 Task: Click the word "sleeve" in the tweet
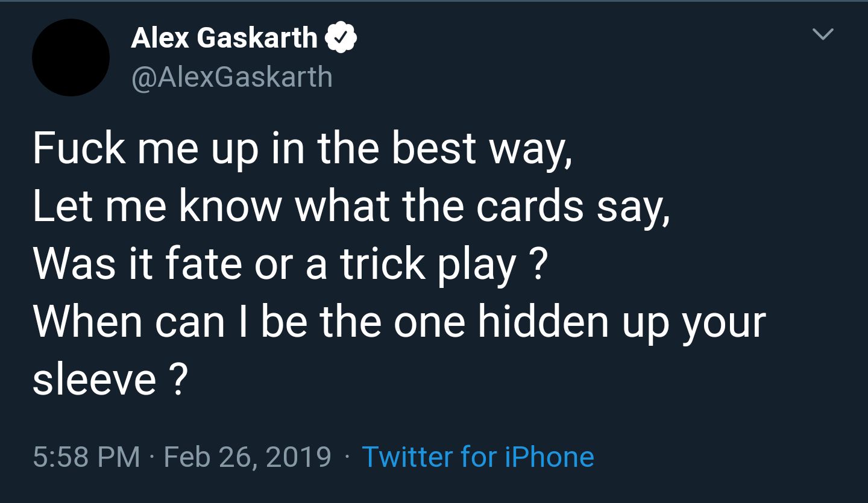pyautogui.click(x=95, y=380)
